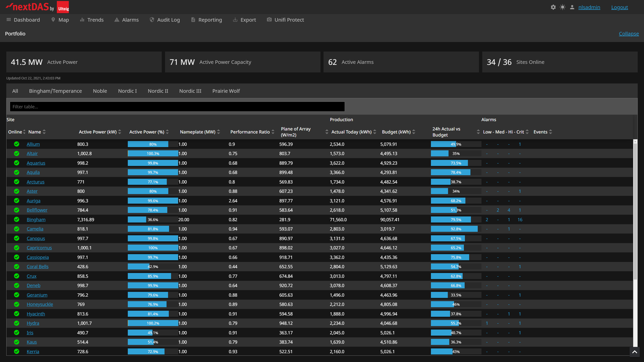The height and width of the screenshot is (362, 644).
Task: Click Camelia 92.8% actual vs budget bar
Action: [x=456, y=229]
